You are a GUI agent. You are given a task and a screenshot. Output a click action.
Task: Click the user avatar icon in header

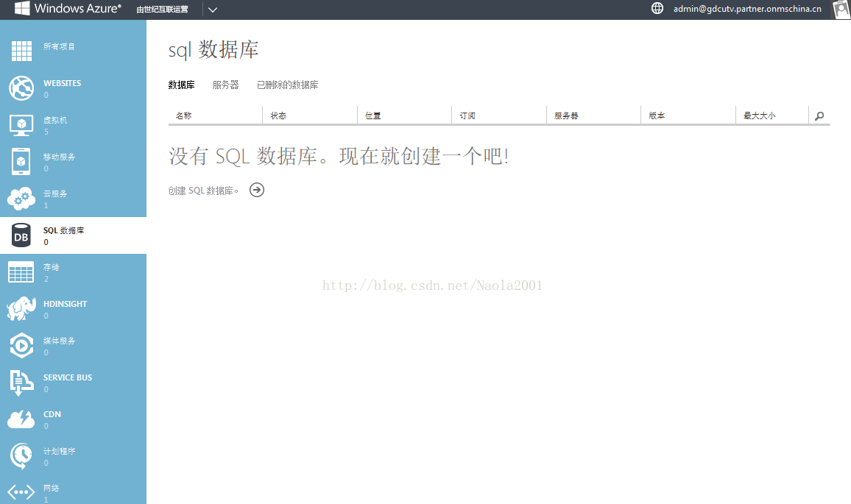click(x=841, y=10)
